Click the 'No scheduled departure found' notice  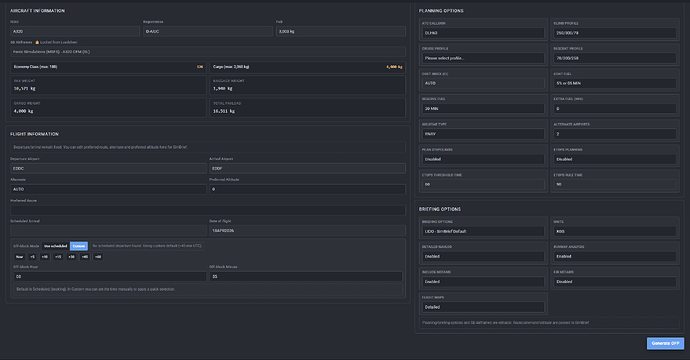(147, 246)
